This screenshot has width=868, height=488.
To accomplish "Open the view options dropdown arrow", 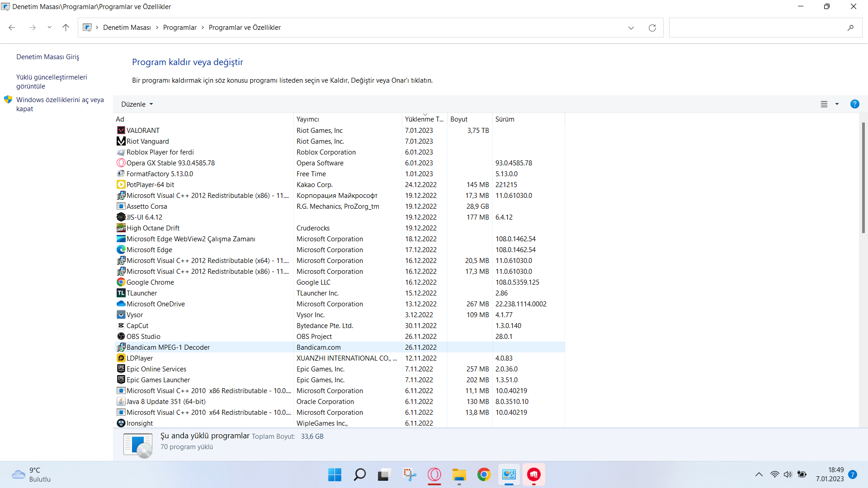I will 837,104.
